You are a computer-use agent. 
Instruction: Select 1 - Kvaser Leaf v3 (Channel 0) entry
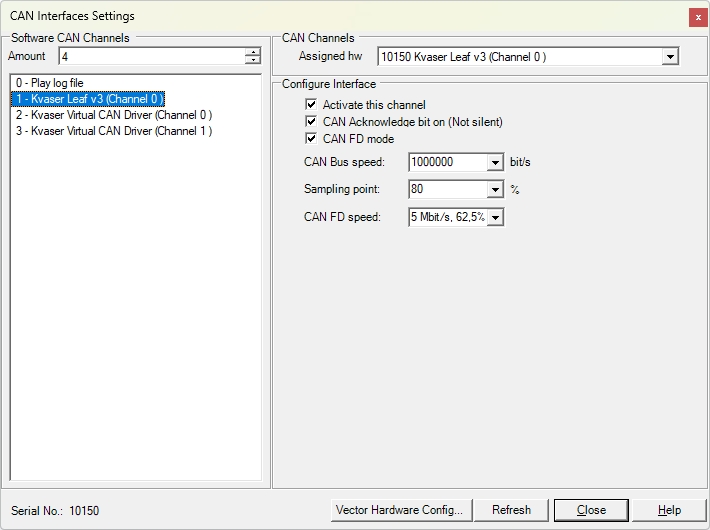pos(88,99)
